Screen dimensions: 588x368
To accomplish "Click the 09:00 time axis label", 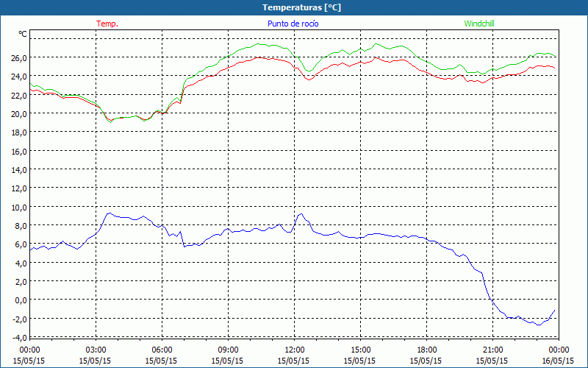I will point(228,350).
